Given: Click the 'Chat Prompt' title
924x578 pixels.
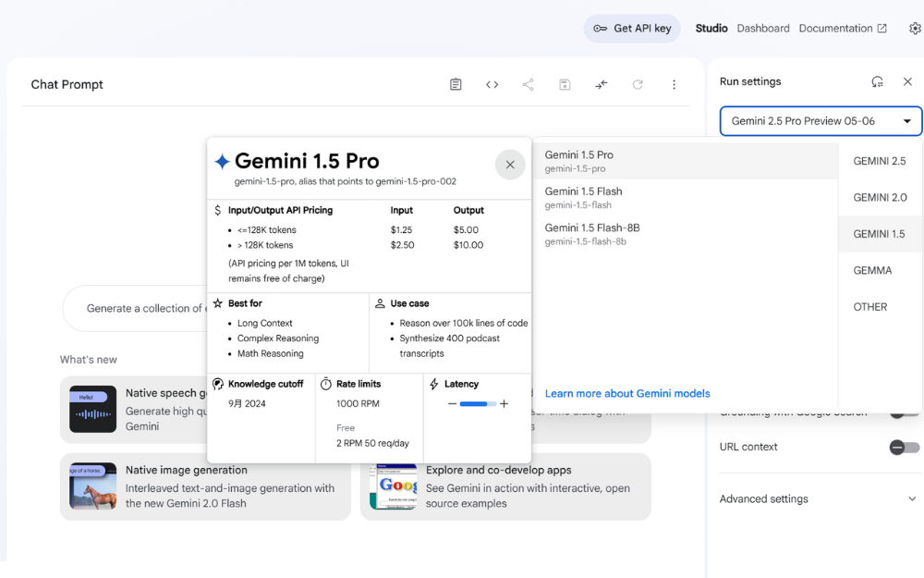Looking at the screenshot, I should tap(67, 84).
